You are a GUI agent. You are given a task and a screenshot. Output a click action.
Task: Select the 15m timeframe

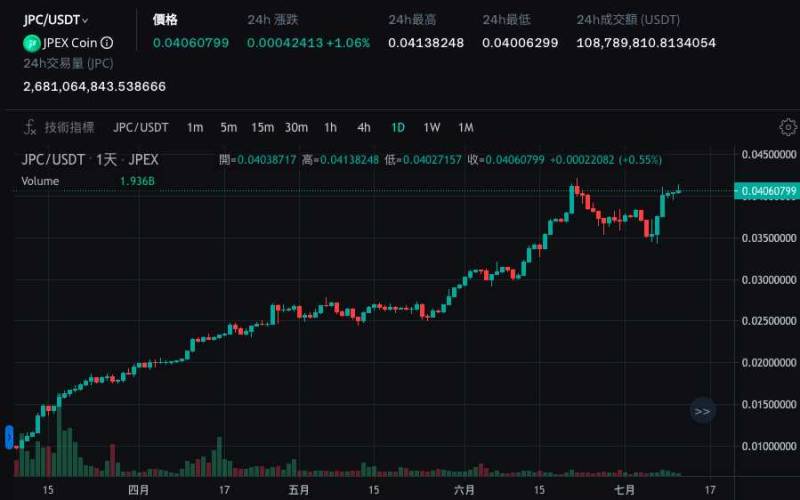point(262,128)
